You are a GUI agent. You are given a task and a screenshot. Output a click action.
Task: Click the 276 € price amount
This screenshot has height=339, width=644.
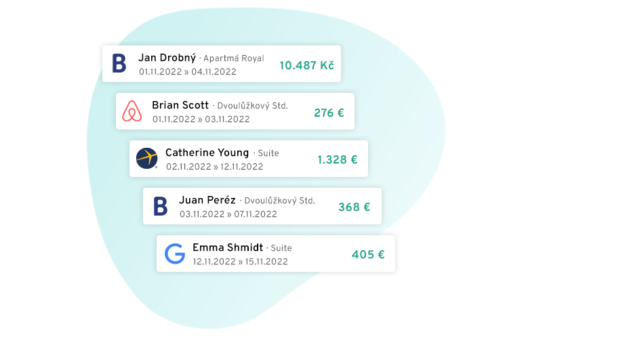[329, 113]
